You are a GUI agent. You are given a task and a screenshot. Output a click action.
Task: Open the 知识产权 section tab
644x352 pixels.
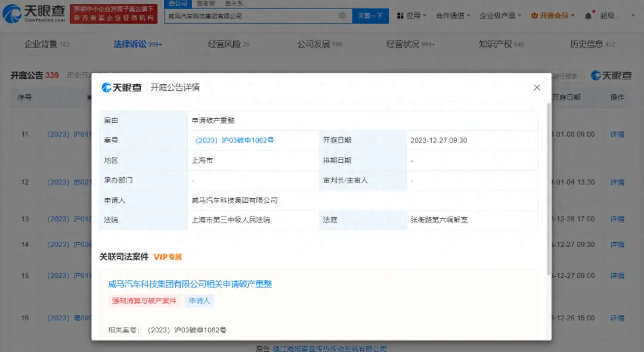pyautogui.click(x=501, y=44)
